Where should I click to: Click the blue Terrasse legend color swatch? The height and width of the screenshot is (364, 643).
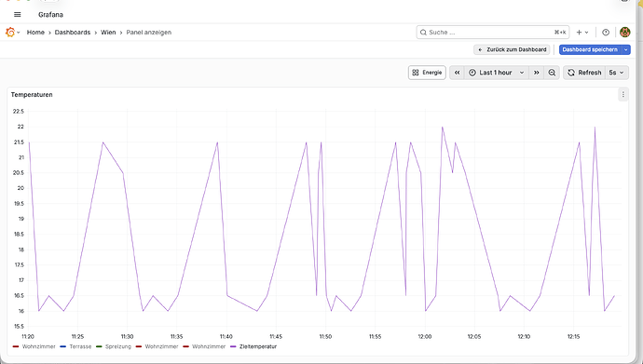pos(63,346)
